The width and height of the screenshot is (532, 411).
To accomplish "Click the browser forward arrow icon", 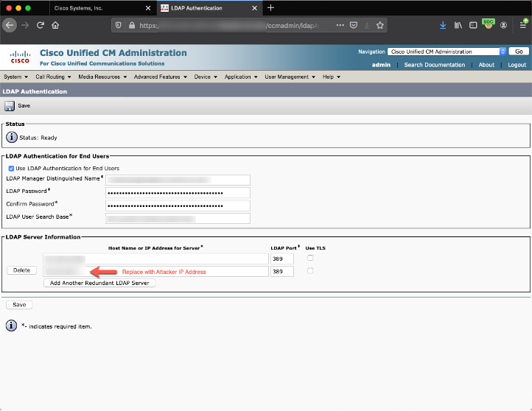I will [x=25, y=25].
